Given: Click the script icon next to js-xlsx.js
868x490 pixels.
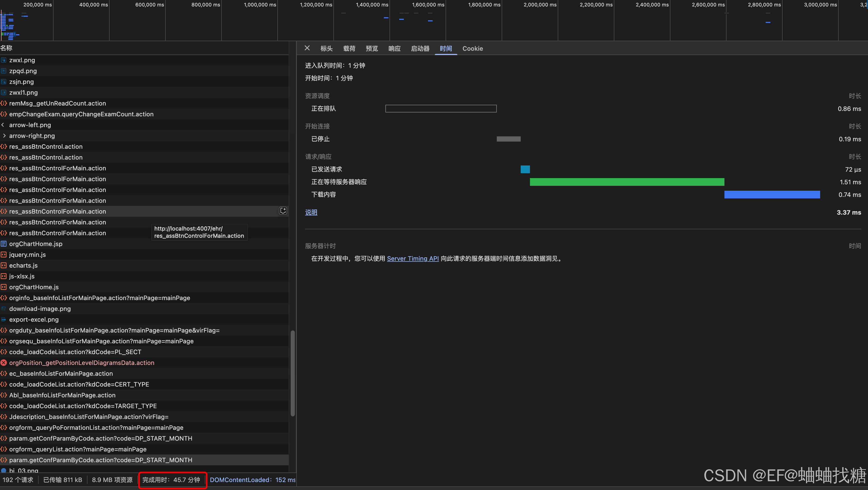Looking at the screenshot, I should coord(4,276).
